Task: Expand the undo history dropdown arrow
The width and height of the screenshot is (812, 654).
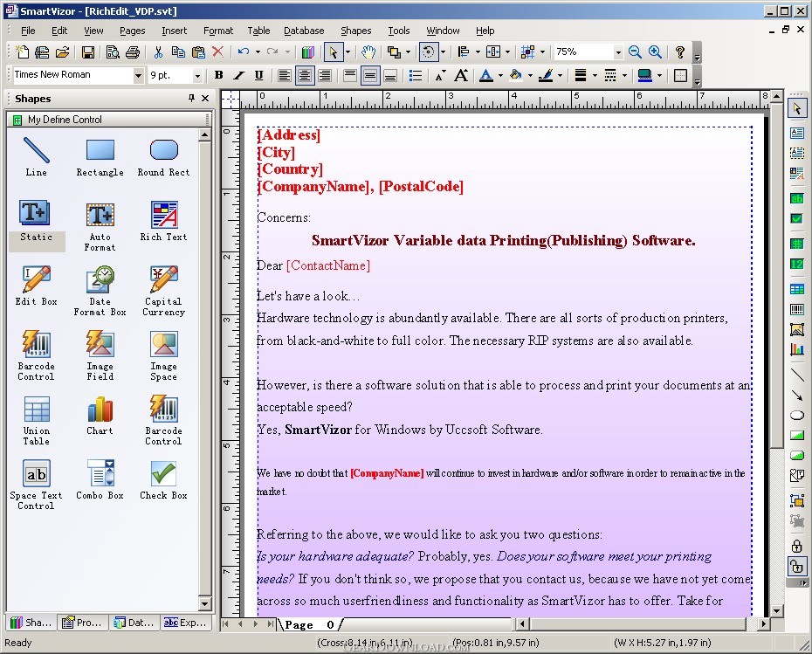Action: point(258,52)
